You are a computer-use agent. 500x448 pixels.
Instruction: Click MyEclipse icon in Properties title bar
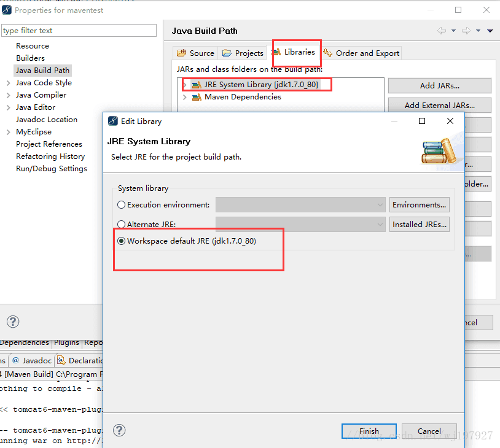pos(7,10)
